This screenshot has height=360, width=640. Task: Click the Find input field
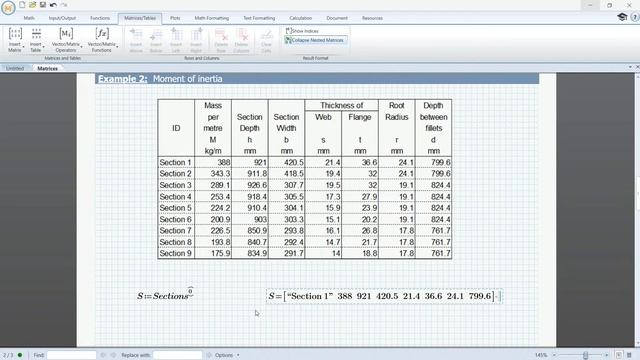tap(71, 355)
